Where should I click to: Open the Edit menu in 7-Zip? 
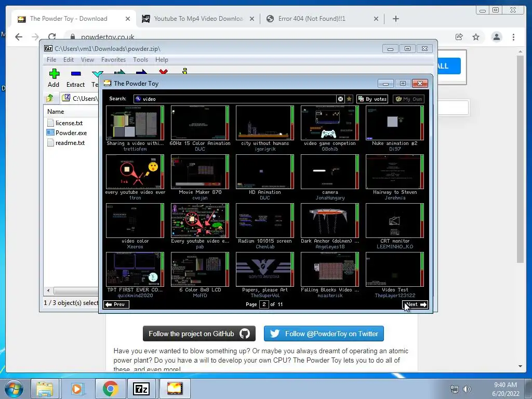click(x=69, y=60)
